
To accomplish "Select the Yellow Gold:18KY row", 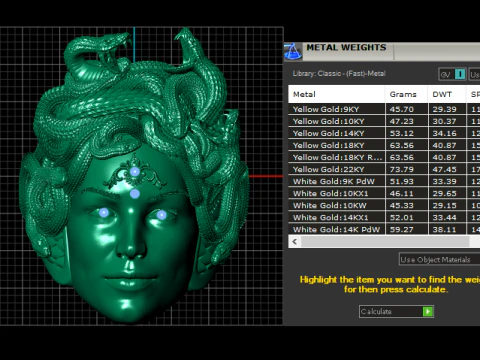I will tap(384, 145).
